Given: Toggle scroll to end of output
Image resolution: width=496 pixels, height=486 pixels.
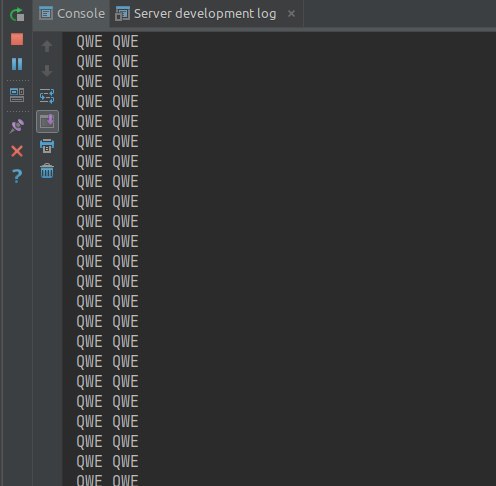Looking at the screenshot, I should [47, 121].
